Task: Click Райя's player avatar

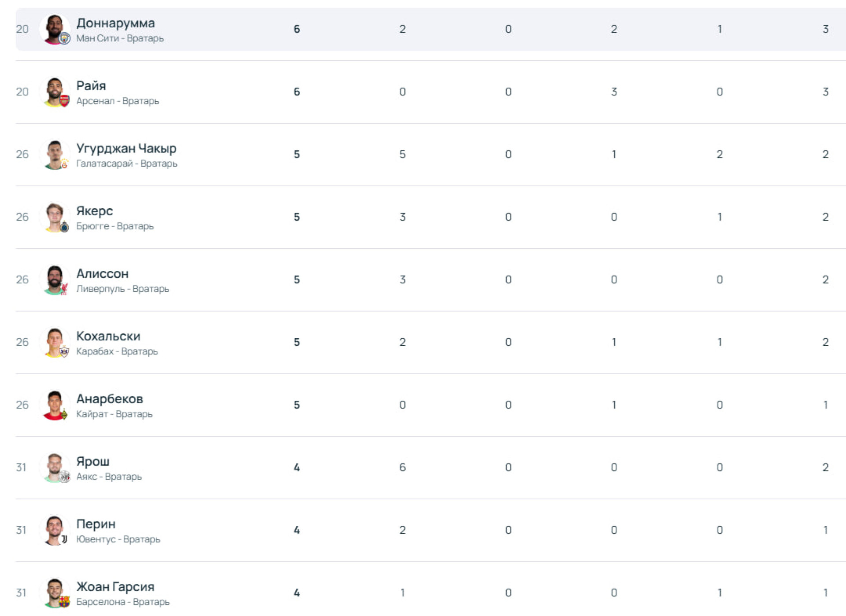Action: point(55,92)
